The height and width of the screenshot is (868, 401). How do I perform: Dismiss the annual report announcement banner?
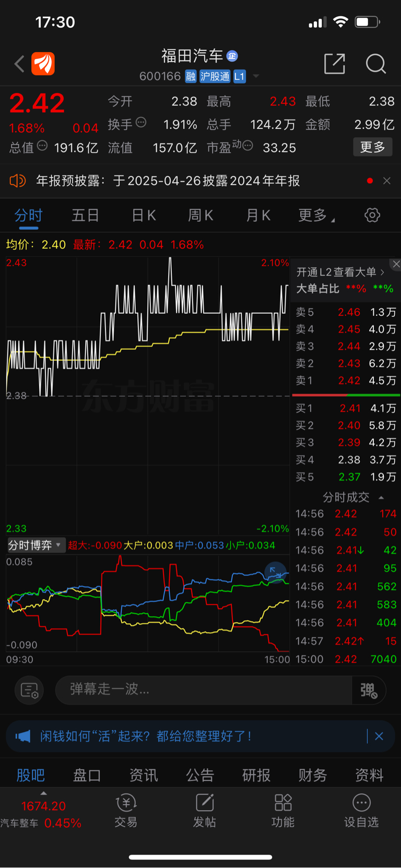[387, 181]
